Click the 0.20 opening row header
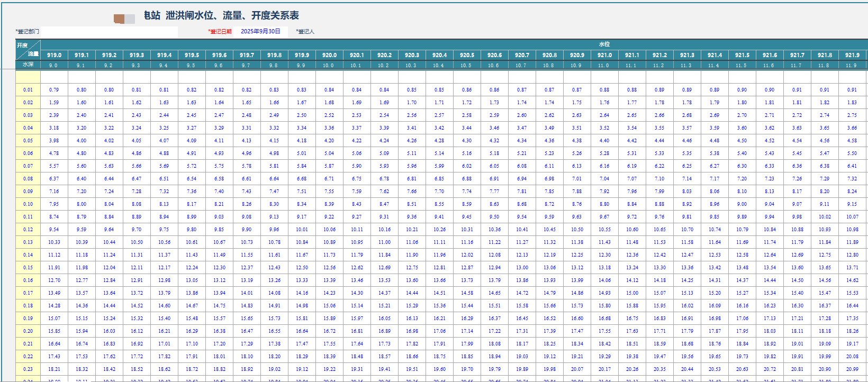Viewport: 868px width, 382px height. pyautogui.click(x=28, y=331)
